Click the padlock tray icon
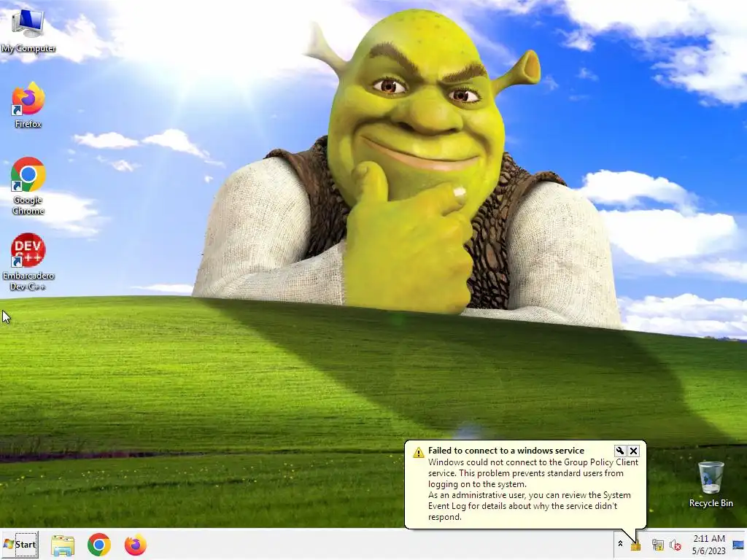This screenshot has height=560, width=747. coord(635,545)
